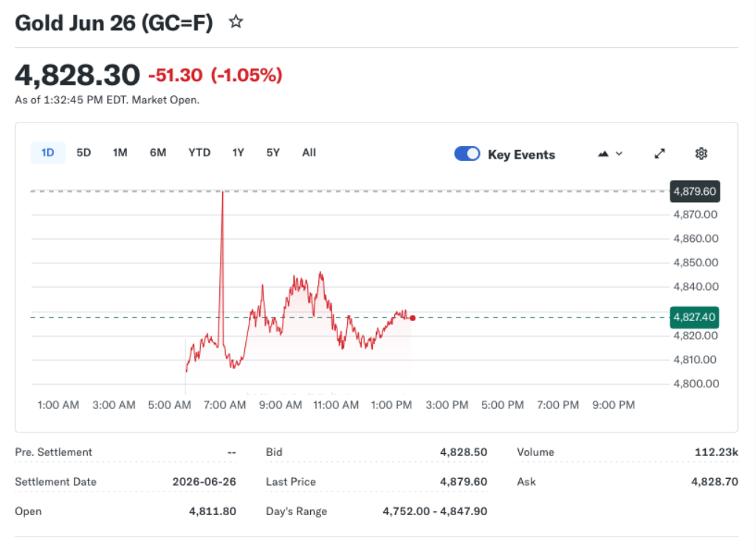The height and width of the screenshot is (552, 756).
Task: Click the diagonal expand arrows icon
Action: point(659,153)
